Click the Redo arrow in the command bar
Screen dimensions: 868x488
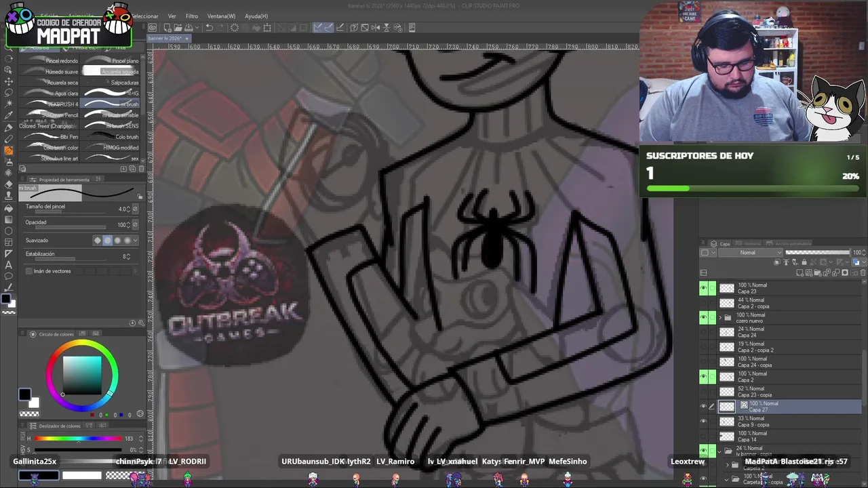(x=220, y=28)
